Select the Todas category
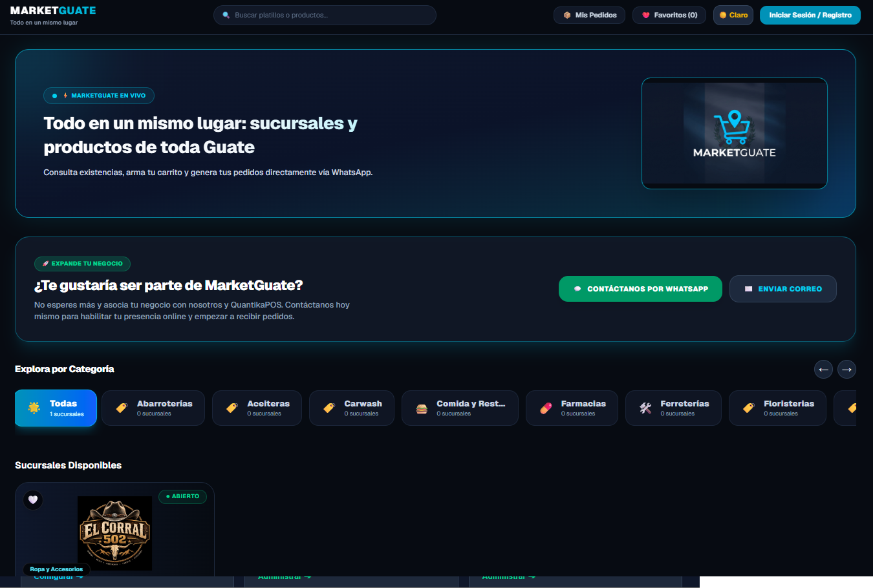The width and height of the screenshot is (873, 588). pos(56,408)
